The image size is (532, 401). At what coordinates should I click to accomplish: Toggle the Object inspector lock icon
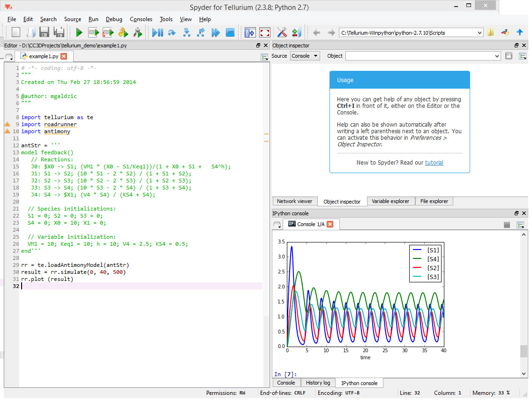pos(509,56)
